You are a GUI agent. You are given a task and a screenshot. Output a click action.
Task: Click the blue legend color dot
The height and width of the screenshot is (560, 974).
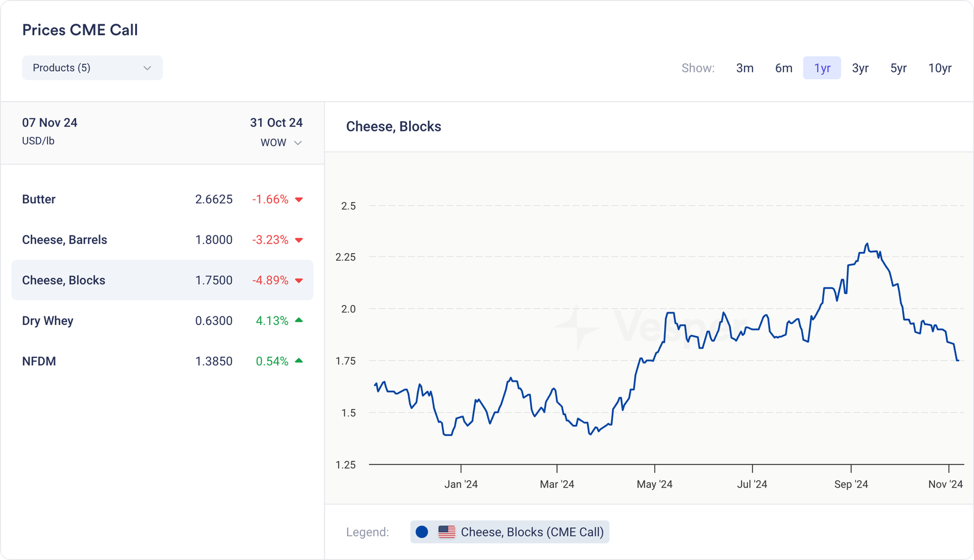point(422,532)
